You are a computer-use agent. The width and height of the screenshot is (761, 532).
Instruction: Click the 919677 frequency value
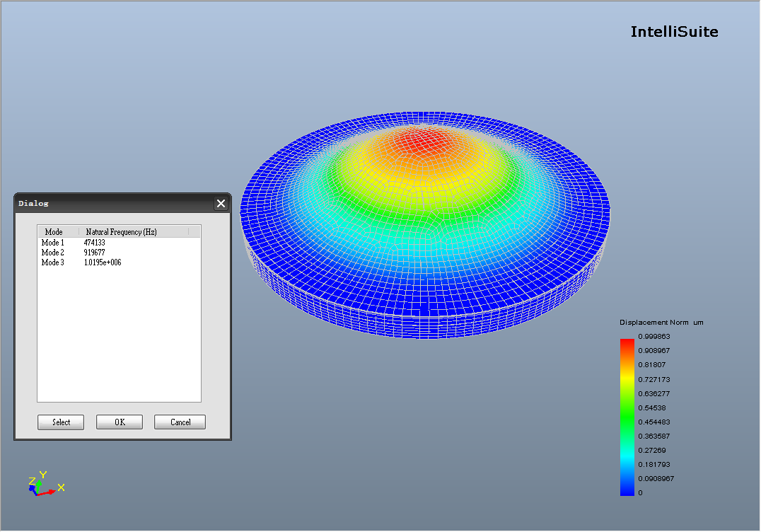click(95, 253)
